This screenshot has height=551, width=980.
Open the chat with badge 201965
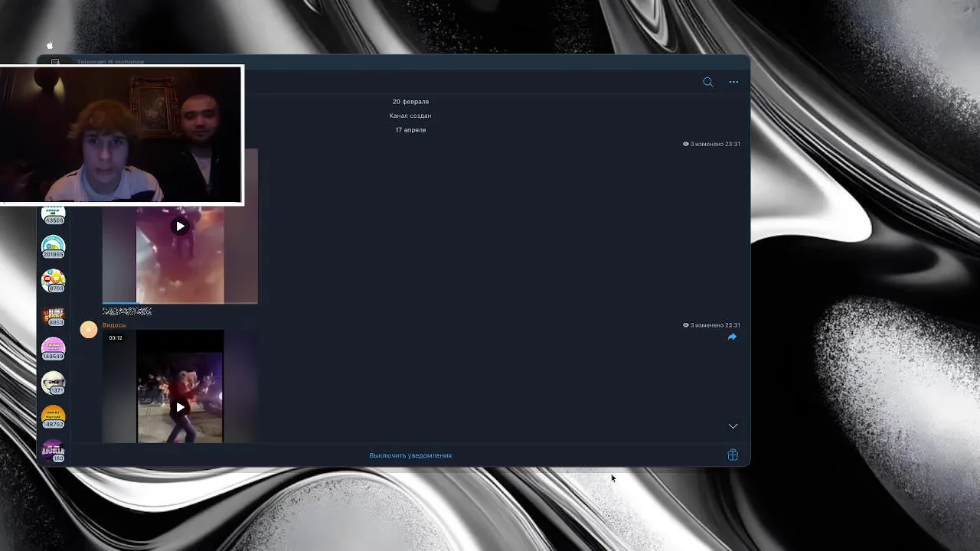coord(54,246)
